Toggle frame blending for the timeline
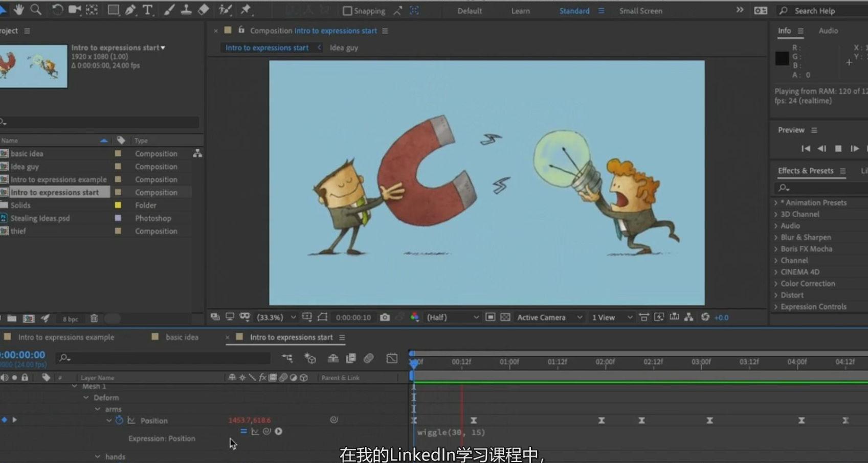This screenshot has height=463, width=868. [x=350, y=358]
